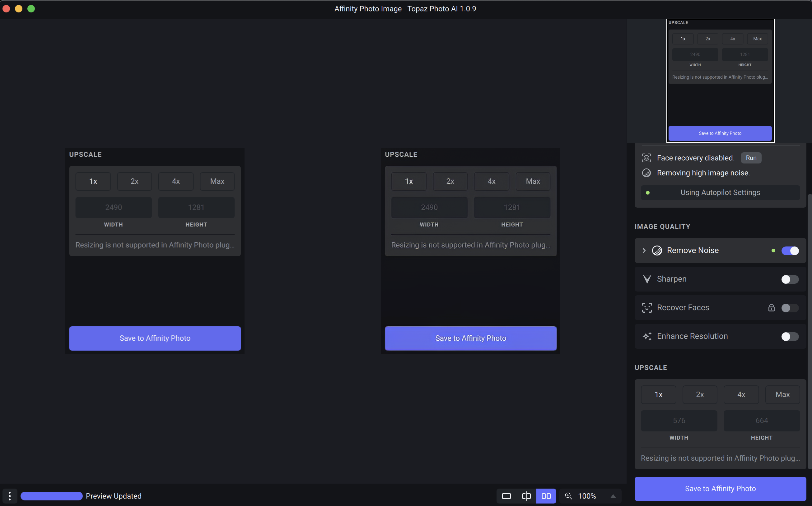Run face recovery

751,158
